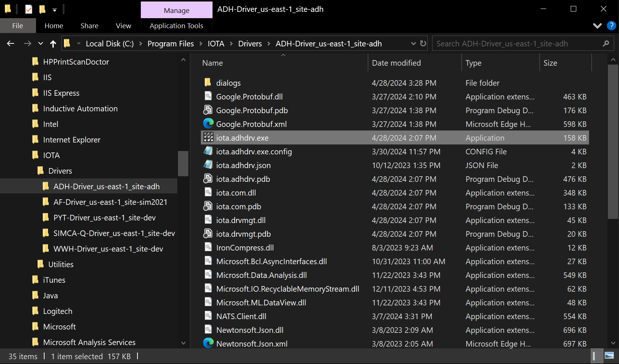Select the Manage contextual tab

pos(176,10)
